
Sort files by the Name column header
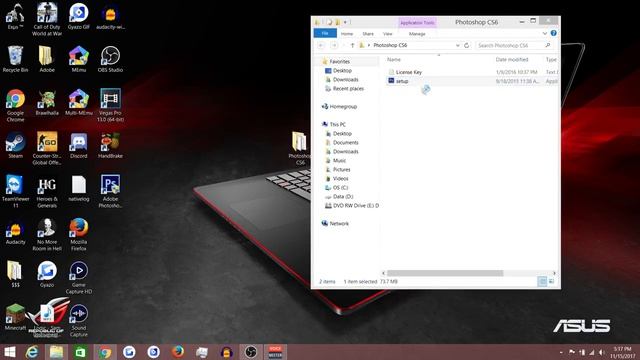pyautogui.click(x=394, y=60)
